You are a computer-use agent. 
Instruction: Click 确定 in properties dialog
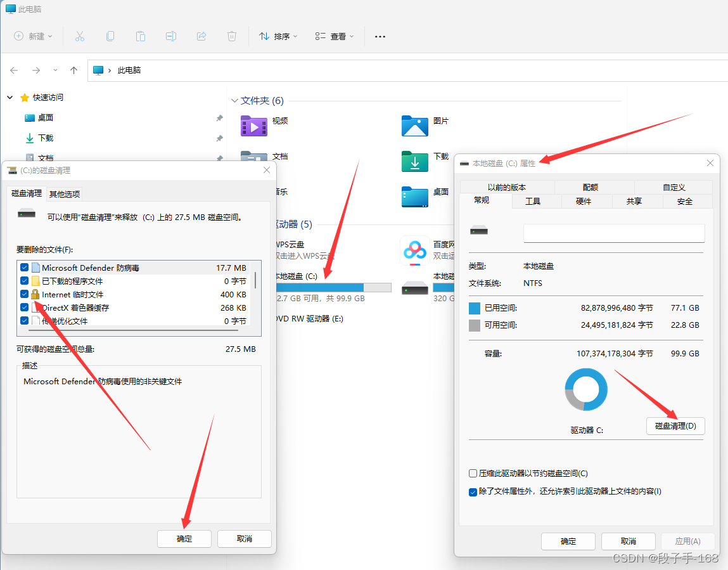pos(568,541)
